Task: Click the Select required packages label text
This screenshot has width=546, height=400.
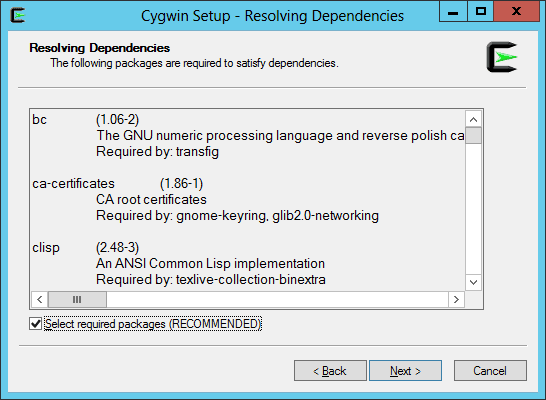Action: coord(153,324)
